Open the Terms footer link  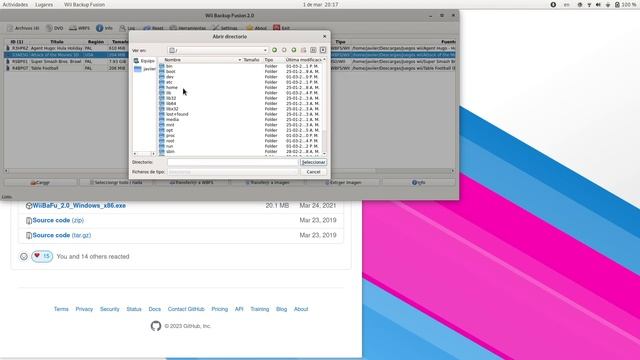(x=61, y=309)
